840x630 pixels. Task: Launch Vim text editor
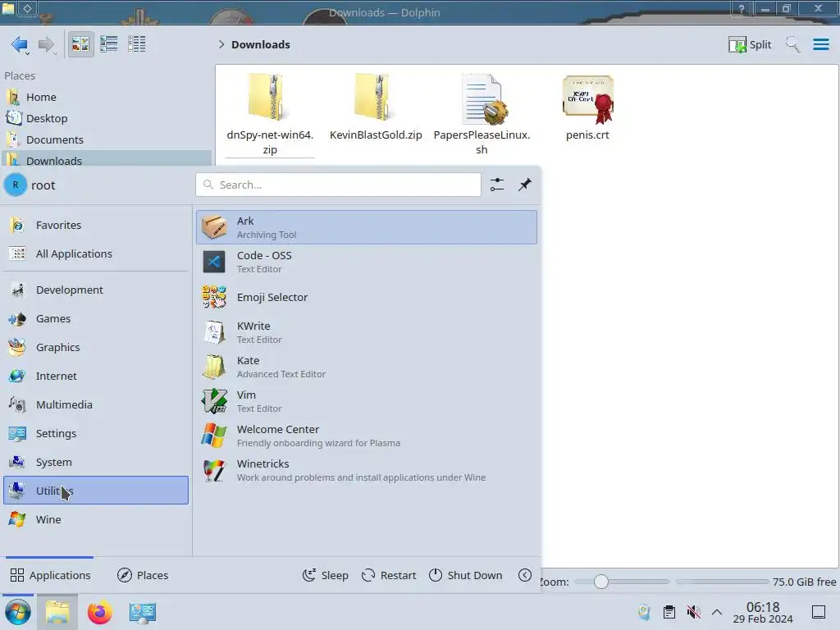[367, 401]
